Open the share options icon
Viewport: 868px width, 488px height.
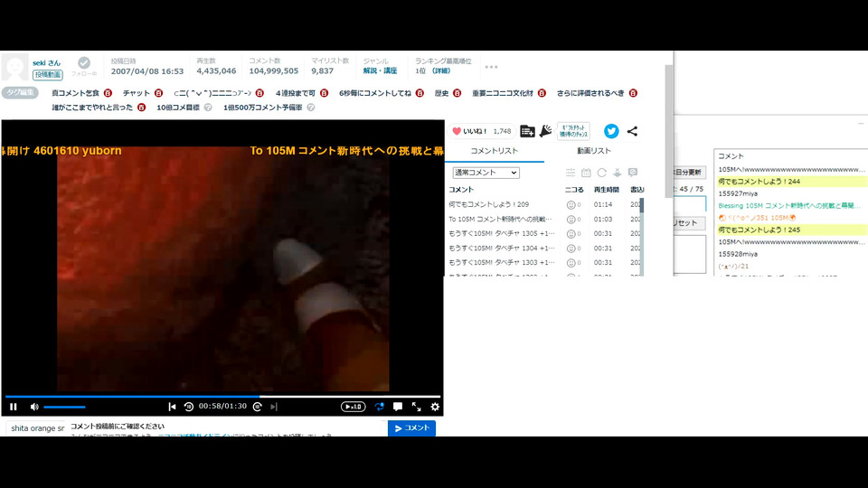pos(632,131)
